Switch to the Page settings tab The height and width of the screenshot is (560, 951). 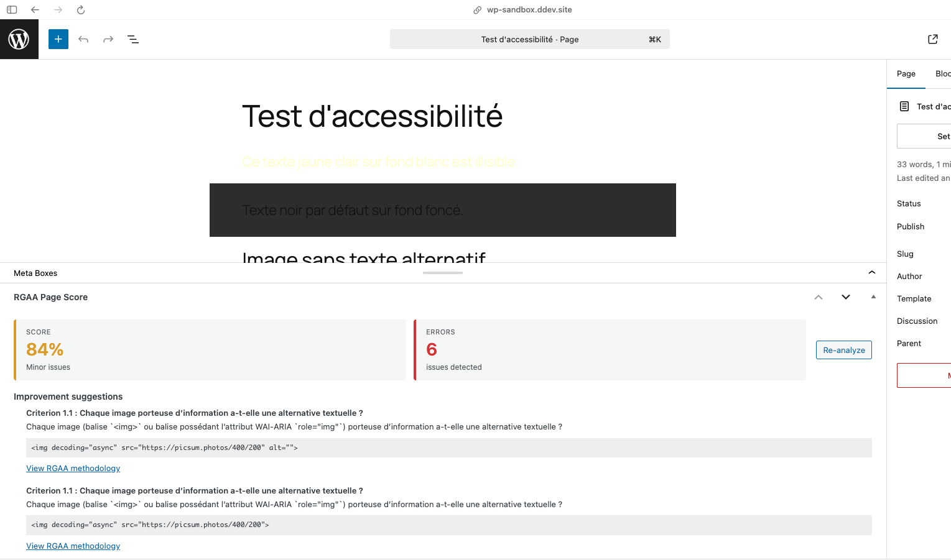(x=906, y=74)
